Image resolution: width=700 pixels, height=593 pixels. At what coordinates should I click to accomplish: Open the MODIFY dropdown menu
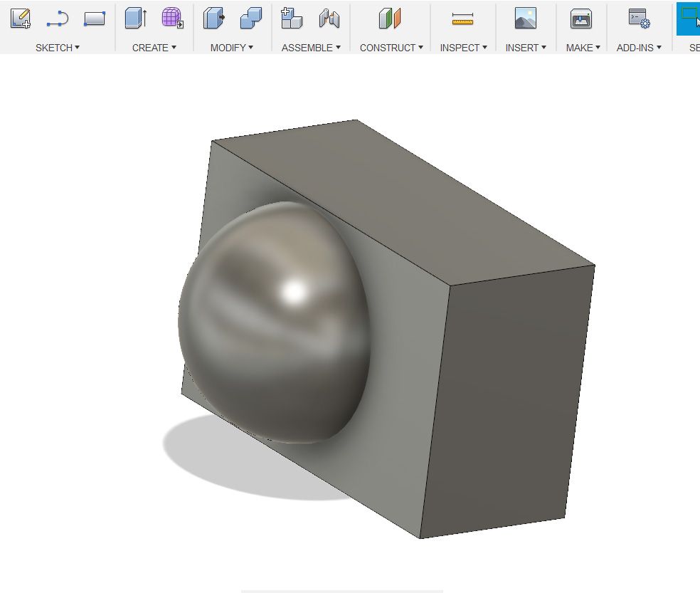pos(232,48)
